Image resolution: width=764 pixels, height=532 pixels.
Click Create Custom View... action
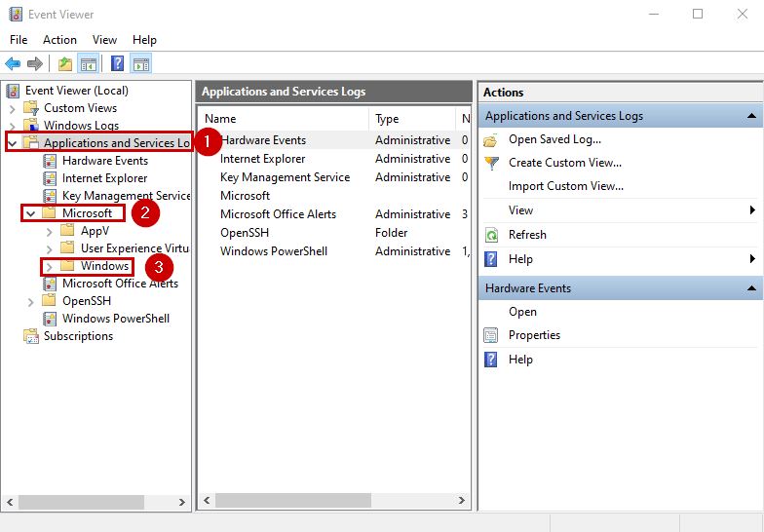pyautogui.click(x=565, y=163)
